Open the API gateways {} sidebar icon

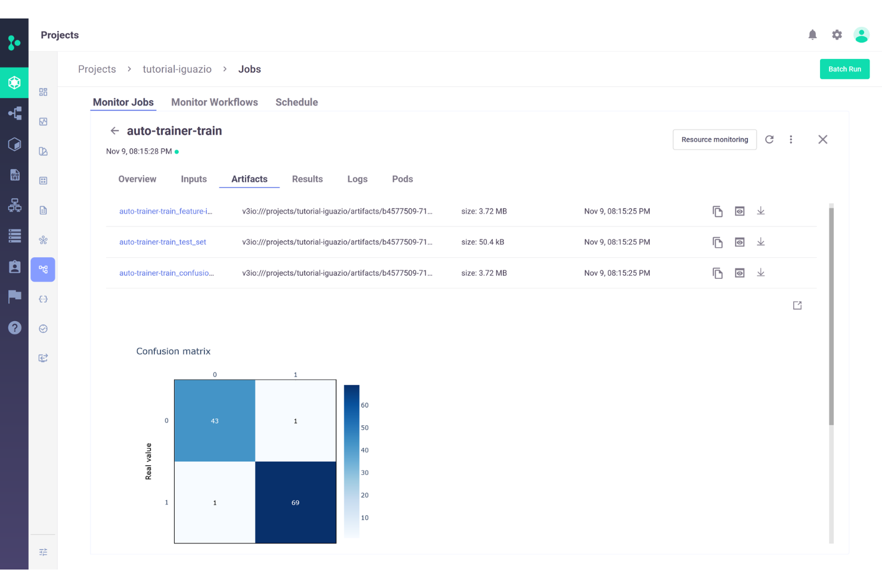pos(42,298)
